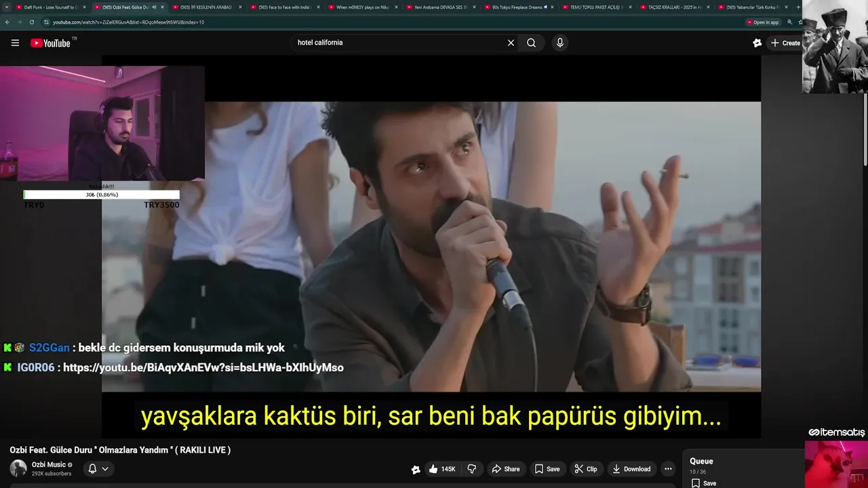This screenshot has width=868, height=488.
Task: Mute audio icon on Ozbi tab
Action: click(154, 7)
